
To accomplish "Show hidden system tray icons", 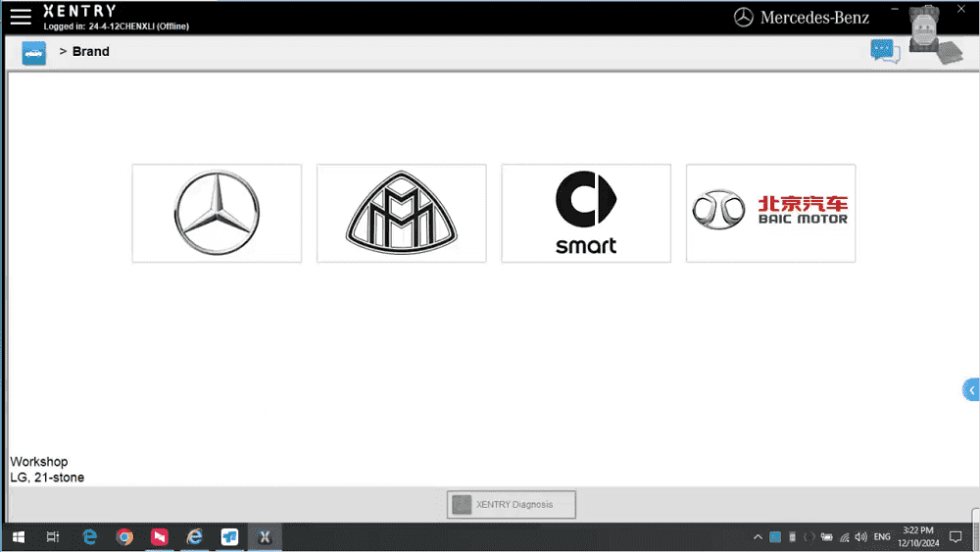I will 758,537.
